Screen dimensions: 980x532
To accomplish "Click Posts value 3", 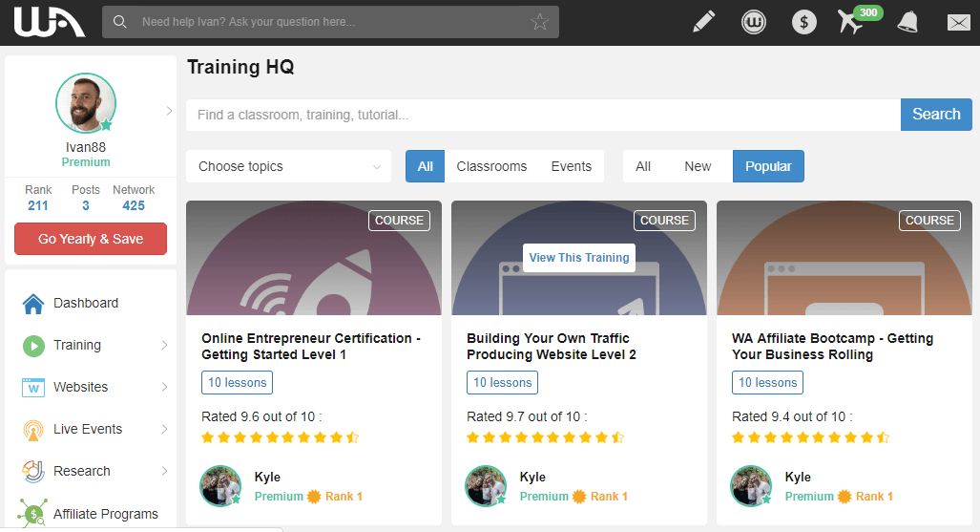I will [x=86, y=206].
